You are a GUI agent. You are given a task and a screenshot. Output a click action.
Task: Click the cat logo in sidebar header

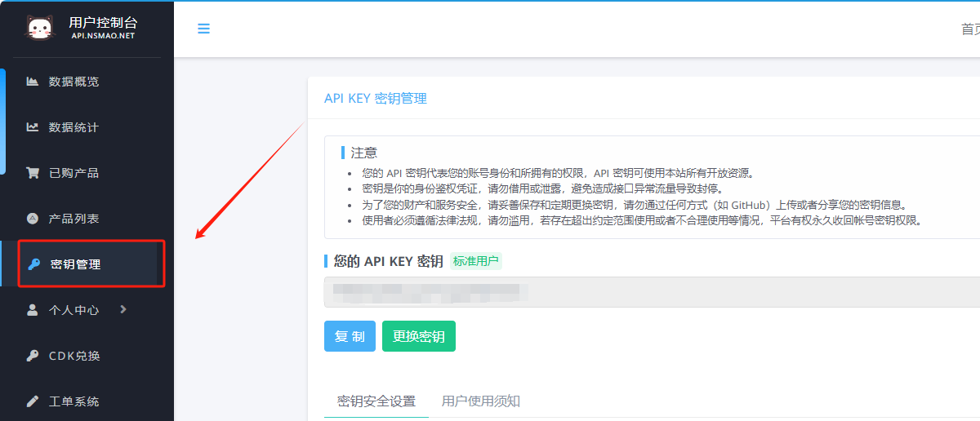coord(39,29)
